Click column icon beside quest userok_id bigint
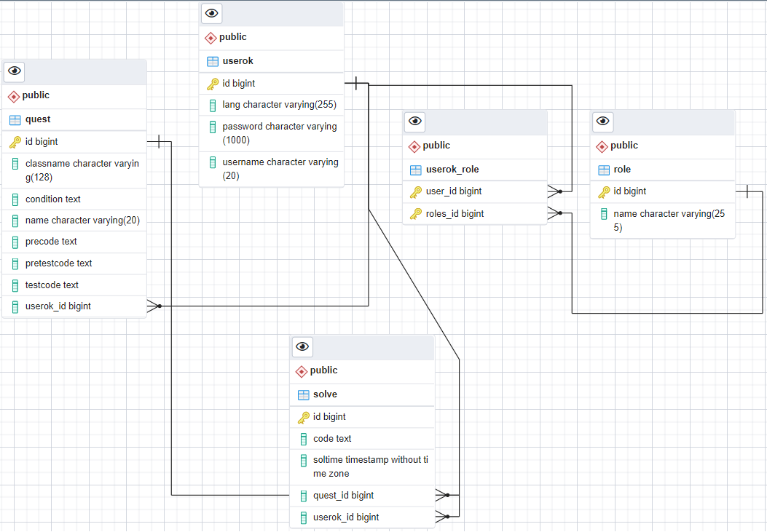767x532 pixels. pyautogui.click(x=15, y=306)
